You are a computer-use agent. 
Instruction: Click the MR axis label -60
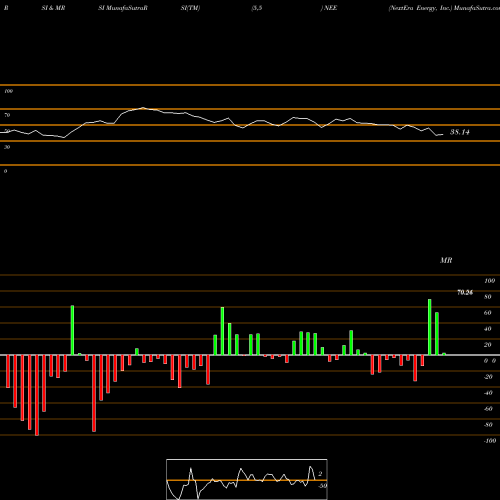(x=488, y=409)
